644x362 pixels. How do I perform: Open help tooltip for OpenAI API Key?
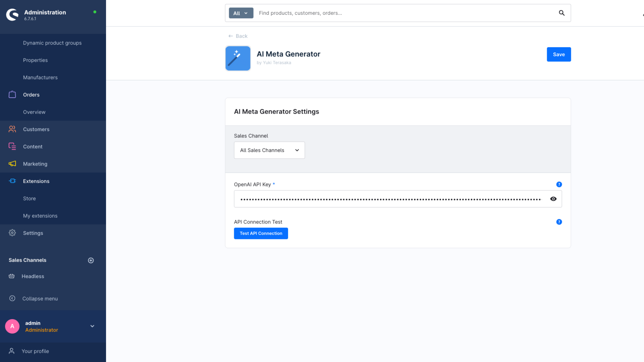tap(559, 184)
